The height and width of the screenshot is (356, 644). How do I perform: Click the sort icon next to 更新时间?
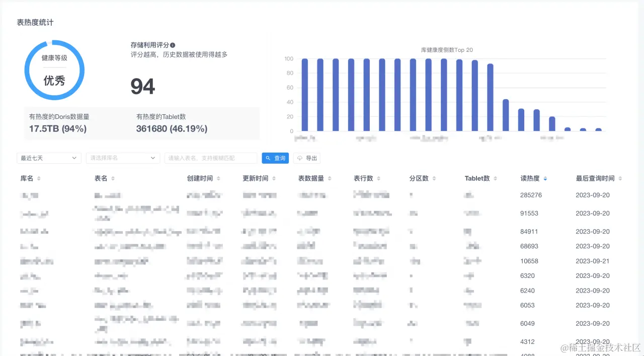274,178
